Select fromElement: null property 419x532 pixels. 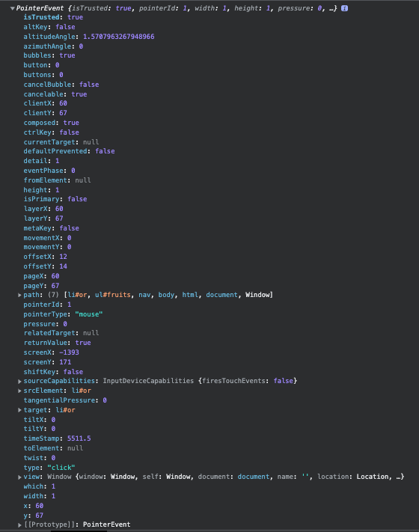click(x=57, y=180)
